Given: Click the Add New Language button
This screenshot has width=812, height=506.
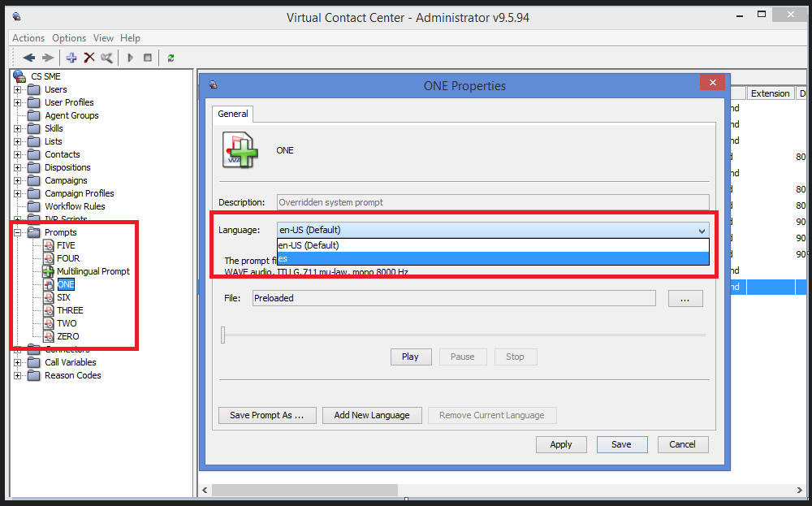Looking at the screenshot, I should [x=372, y=415].
